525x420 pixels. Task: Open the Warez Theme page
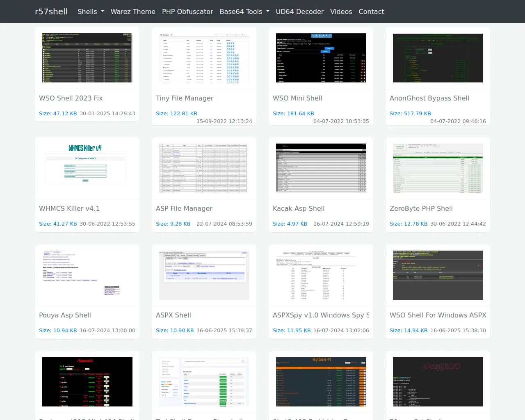[x=133, y=11]
